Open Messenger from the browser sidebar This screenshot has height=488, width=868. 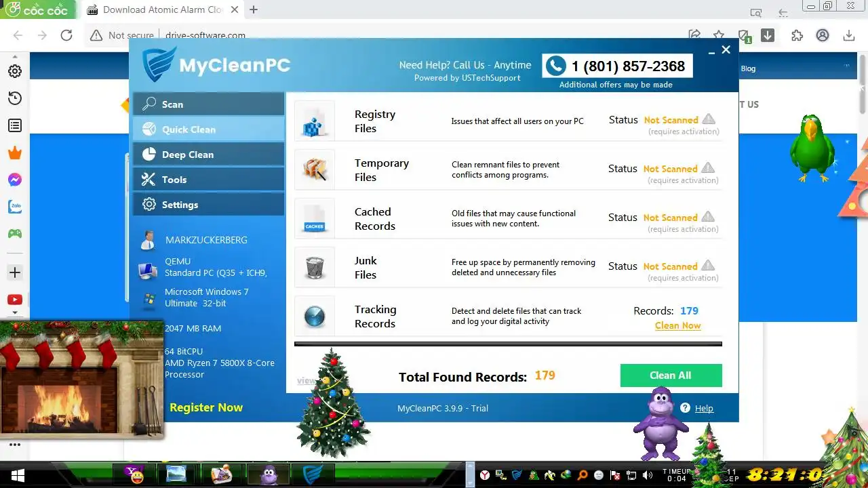pos(14,180)
